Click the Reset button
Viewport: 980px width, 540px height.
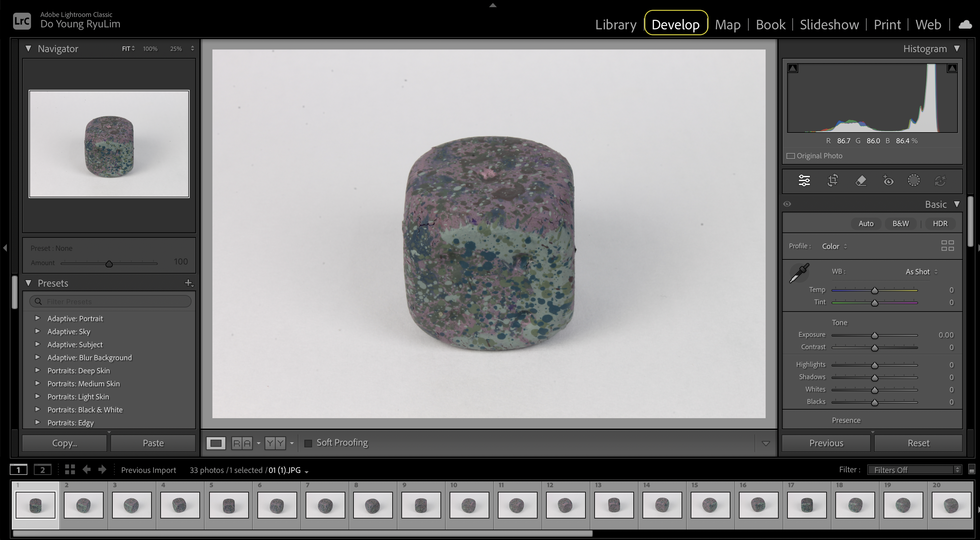click(918, 443)
